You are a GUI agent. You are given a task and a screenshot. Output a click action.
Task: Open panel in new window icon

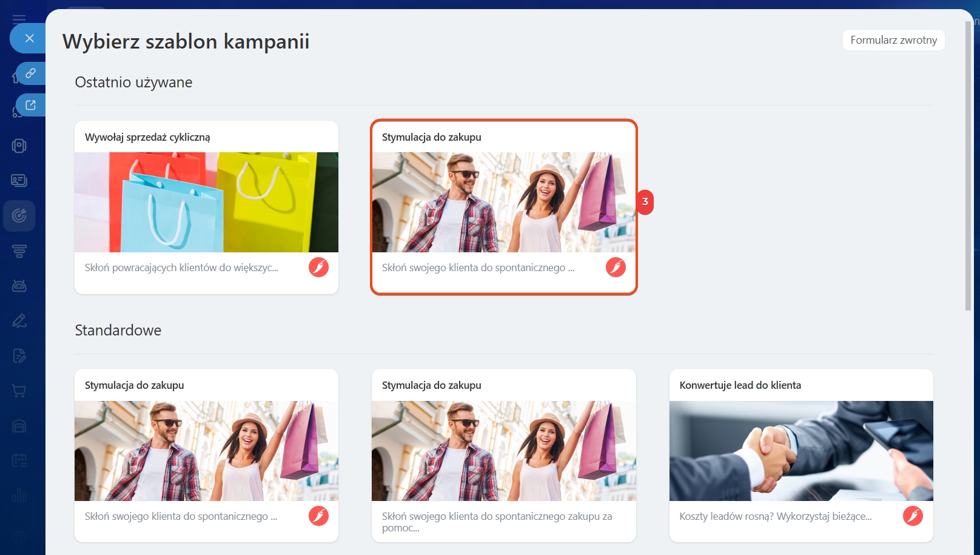(30, 105)
